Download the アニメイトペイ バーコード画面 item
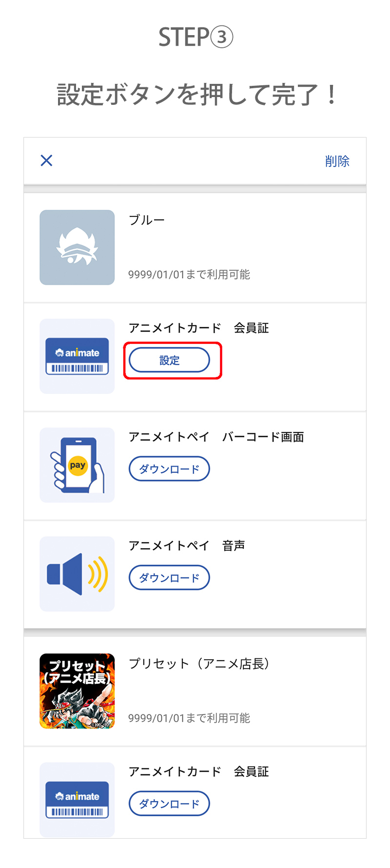Image resolution: width=390 pixels, height=868 pixels. coord(169,469)
